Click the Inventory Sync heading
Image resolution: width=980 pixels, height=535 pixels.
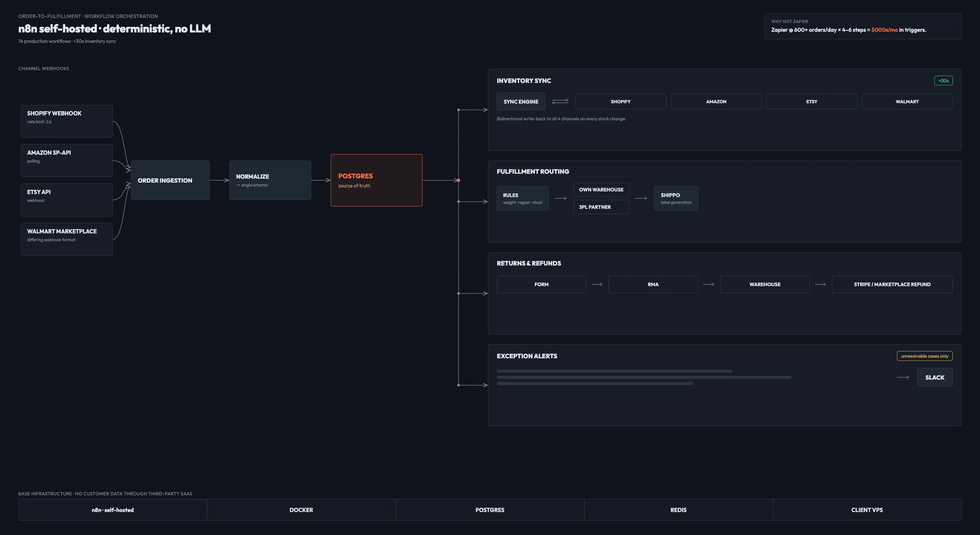click(x=523, y=81)
